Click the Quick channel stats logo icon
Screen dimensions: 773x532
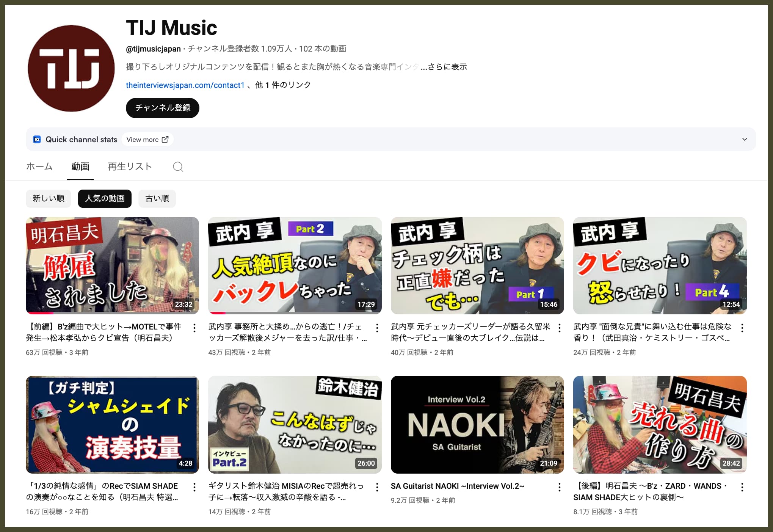[x=37, y=140]
